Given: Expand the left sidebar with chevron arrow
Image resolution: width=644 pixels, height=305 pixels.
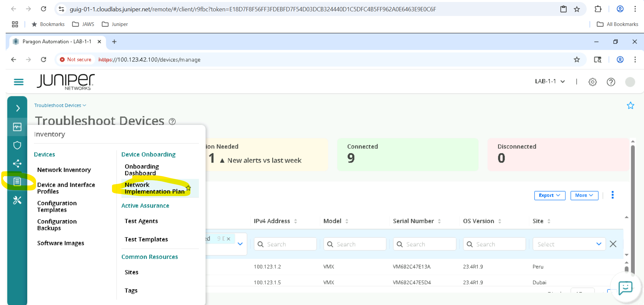Looking at the screenshot, I should click(x=18, y=108).
